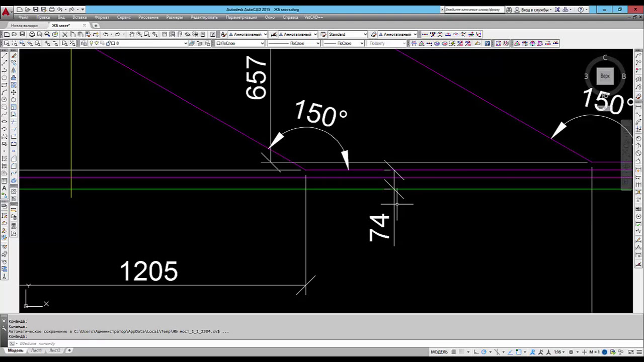This screenshot has height=362, width=644.
Task: Click the Text Style icon
Action: [223, 34]
